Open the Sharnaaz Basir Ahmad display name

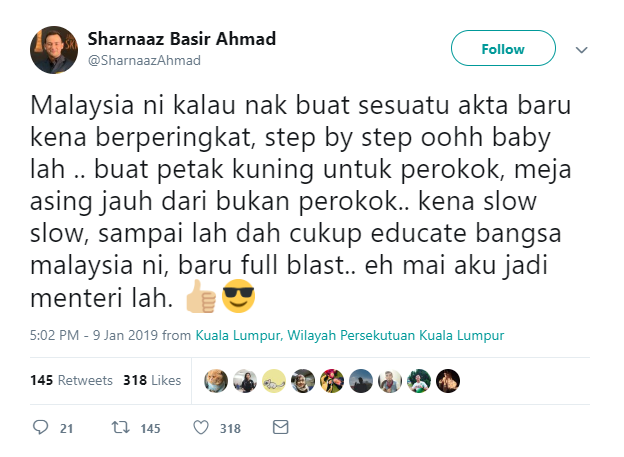[x=181, y=39]
